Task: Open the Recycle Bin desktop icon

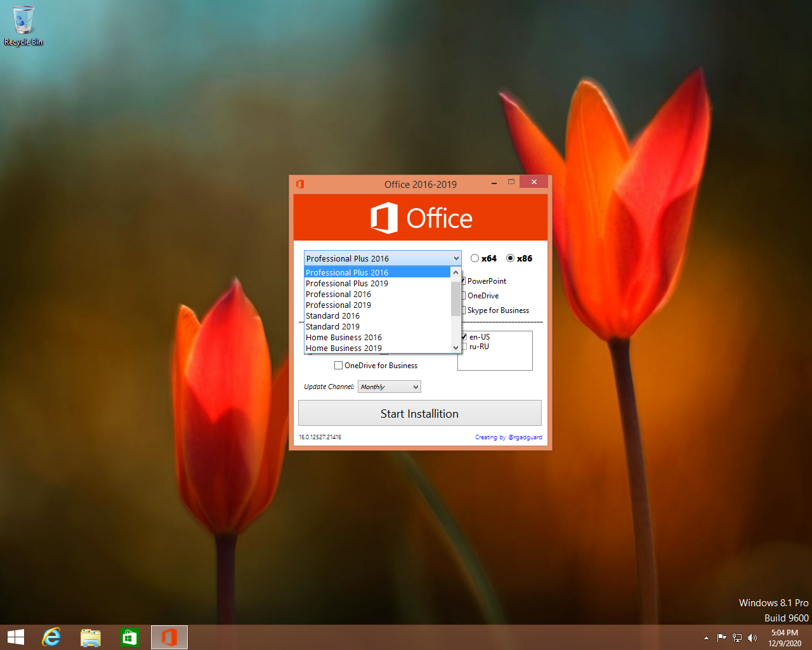Action: click(23, 26)
